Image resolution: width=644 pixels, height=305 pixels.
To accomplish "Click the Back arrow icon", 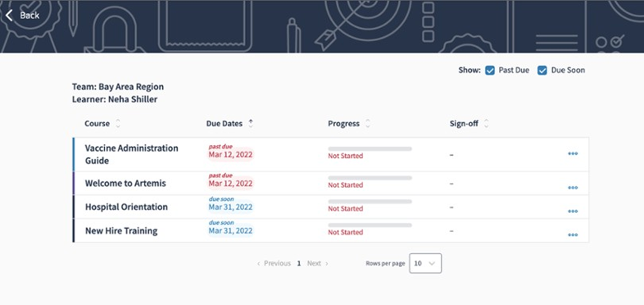I will pos(9,15).
